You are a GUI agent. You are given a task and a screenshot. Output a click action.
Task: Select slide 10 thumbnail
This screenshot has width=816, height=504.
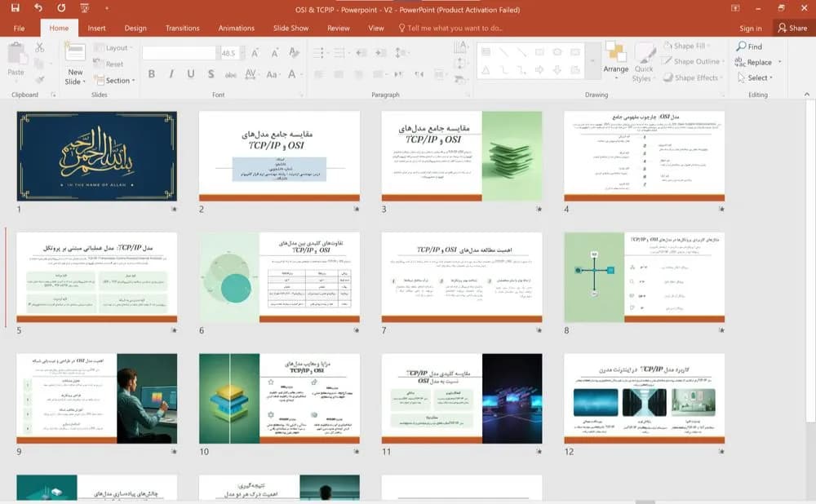[279, 399]
